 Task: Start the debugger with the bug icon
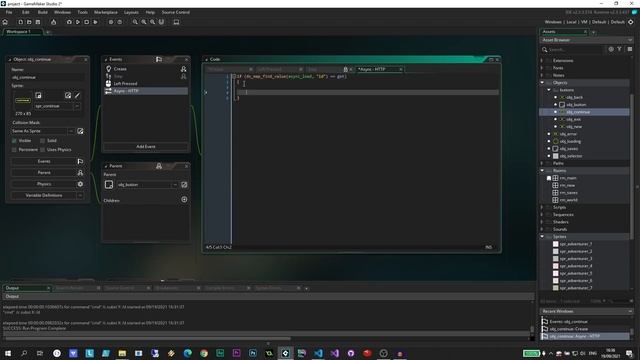tap(69, 22)
